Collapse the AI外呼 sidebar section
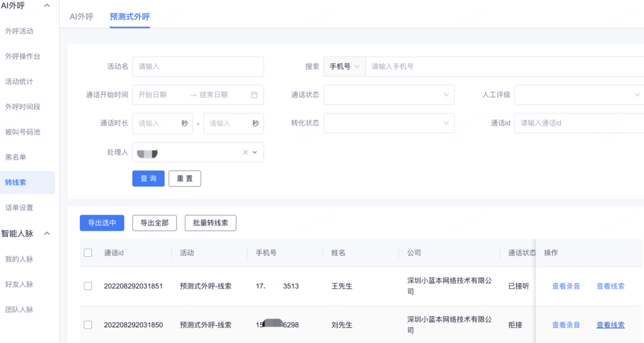The width and height of the screenshot is (644, 343). pyautogui.click(x=47, y=6)
